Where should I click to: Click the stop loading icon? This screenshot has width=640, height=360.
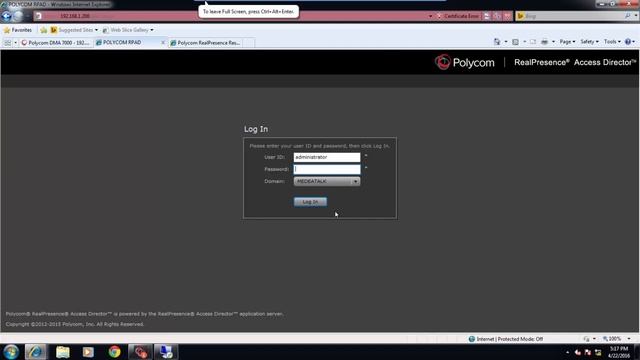coord(507,16)
